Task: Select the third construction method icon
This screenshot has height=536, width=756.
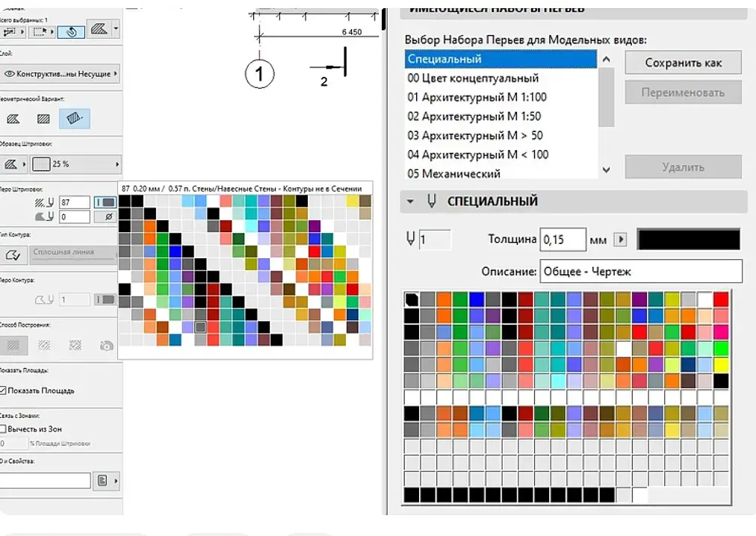Action: coord(75,345)
